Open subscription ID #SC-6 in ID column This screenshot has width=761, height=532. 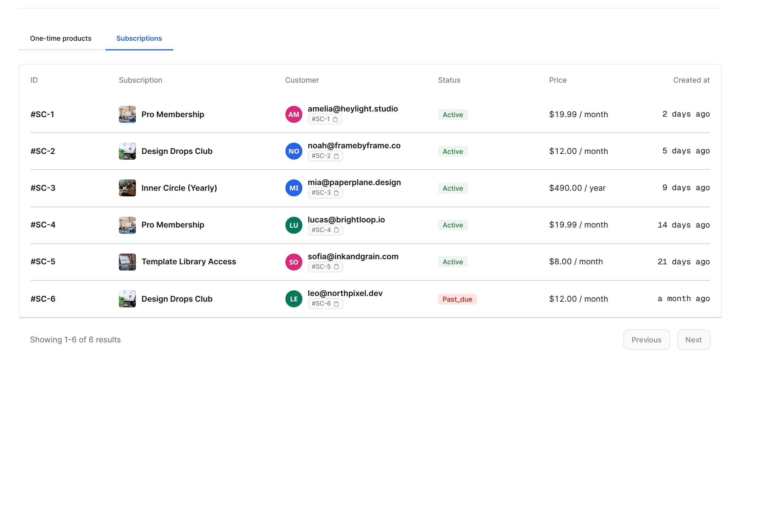point(43,299)
